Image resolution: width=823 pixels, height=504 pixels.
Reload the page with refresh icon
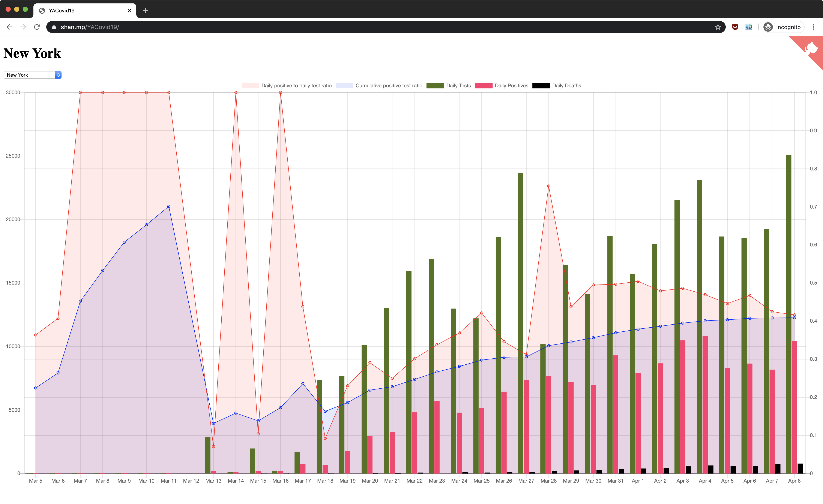pyautogui.click(x=37, y=27)
